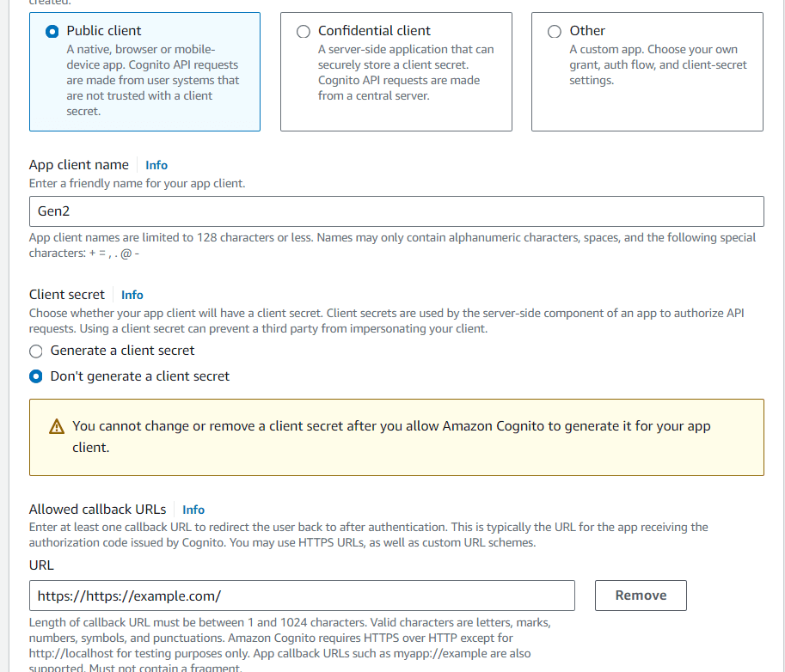Click the Public client card description
785x672 pixels.
[153, 80]
